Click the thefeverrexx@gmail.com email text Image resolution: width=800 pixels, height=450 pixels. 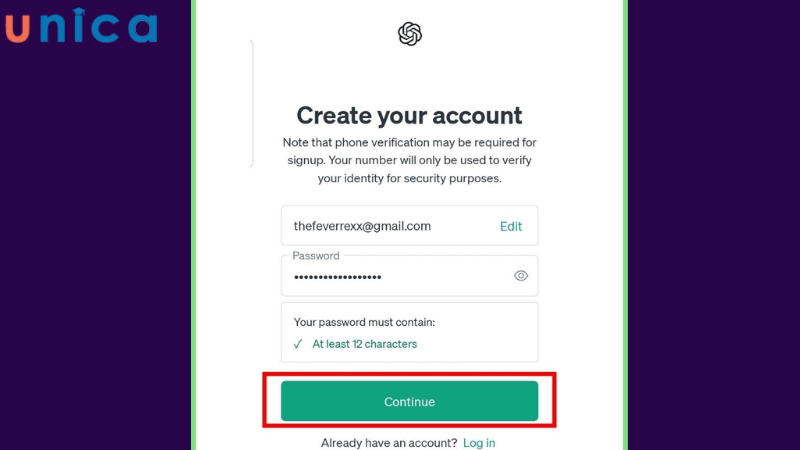click(x=362, y=226)
